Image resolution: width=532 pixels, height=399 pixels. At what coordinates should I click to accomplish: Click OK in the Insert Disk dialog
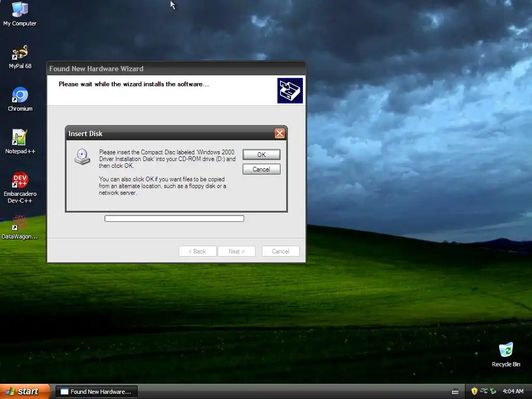(261, 154)
